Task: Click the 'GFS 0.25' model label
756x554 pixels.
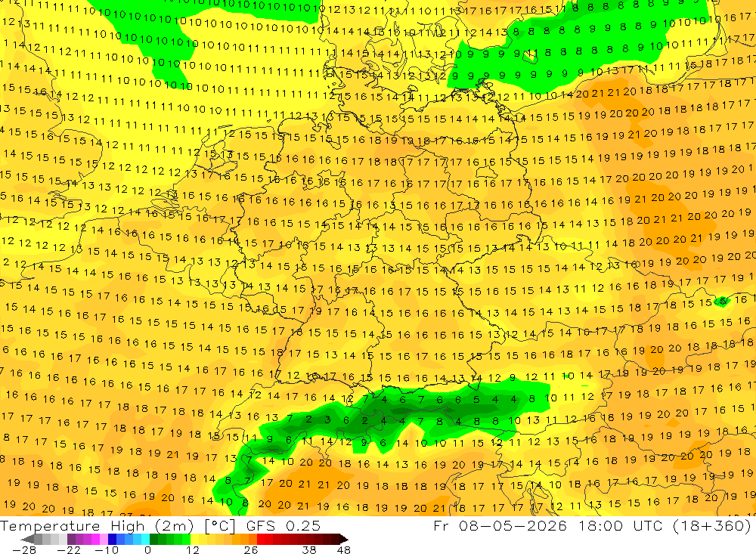Action: (283, 526)
